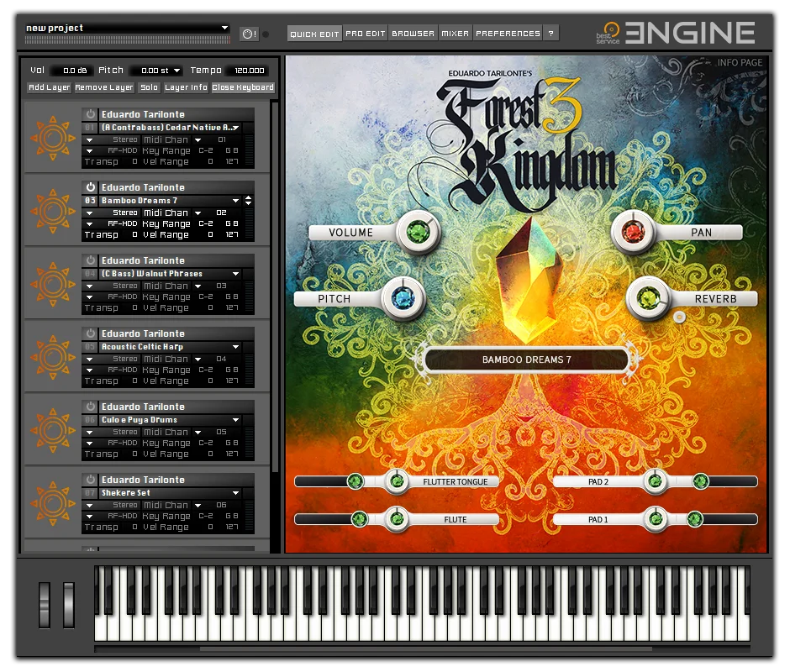The image size is (790, 672).
Task: Switch to the Pro Edit tab
Action: click(366, 34)
